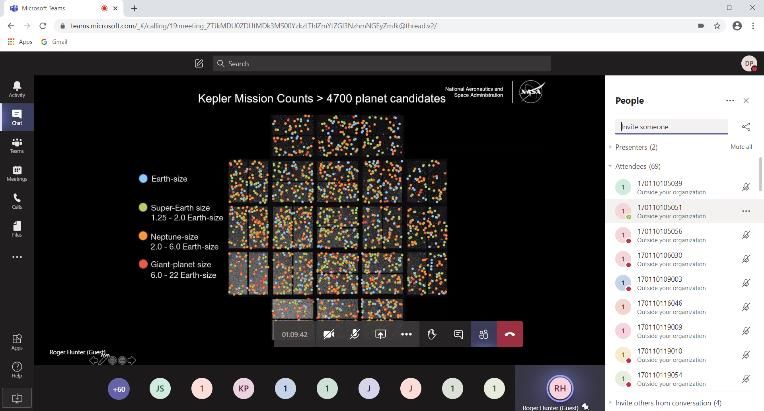Select attendee 170110105039 in the list

coord(682,187)
